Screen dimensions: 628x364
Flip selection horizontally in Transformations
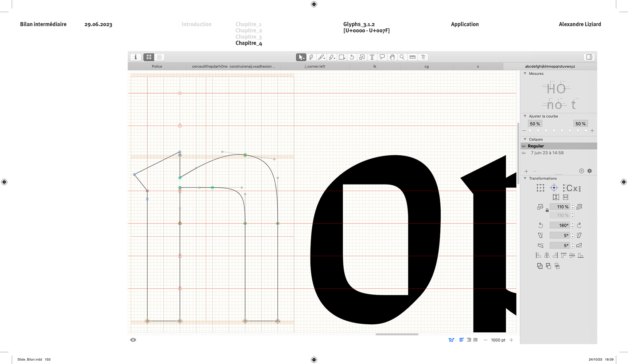pyautogui.click(x=555, y=197)
